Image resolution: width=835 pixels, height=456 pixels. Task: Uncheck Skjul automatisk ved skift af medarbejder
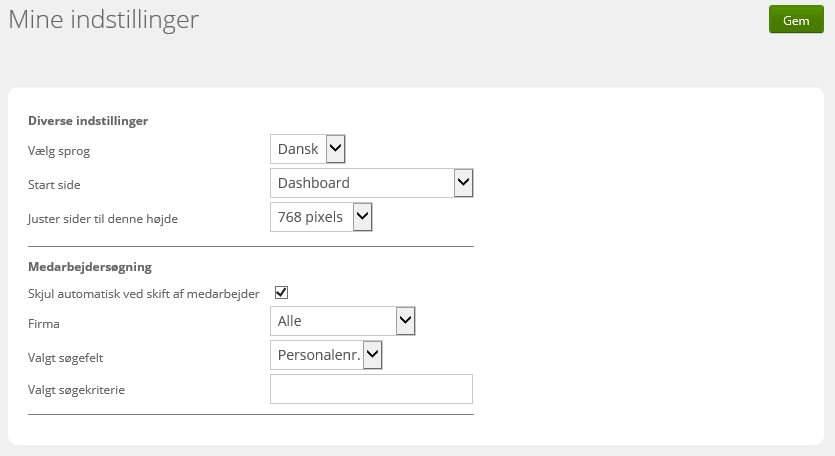[281, 292]
